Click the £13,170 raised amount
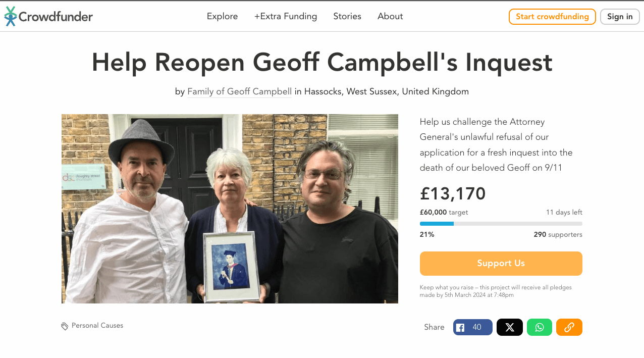644x358 pixels. coord(453,193)
